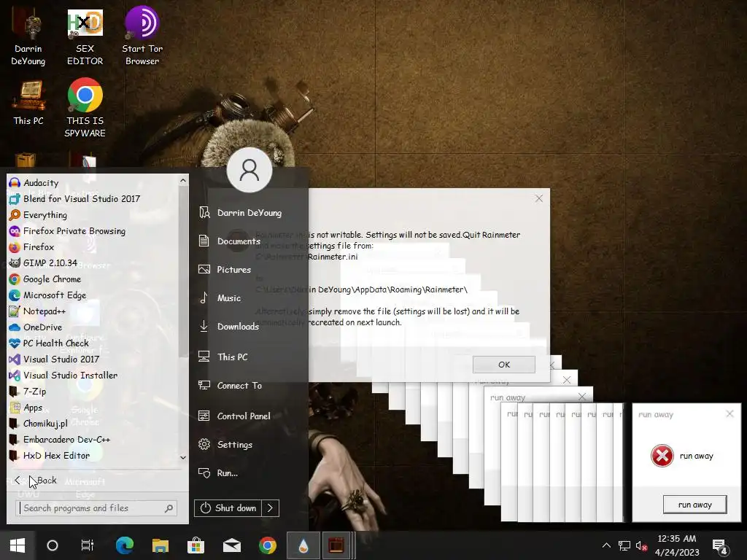The width and height of the screenshot is (747, 560).
Task: Close the front run away dialog
Action: click(x=729, y=414)
